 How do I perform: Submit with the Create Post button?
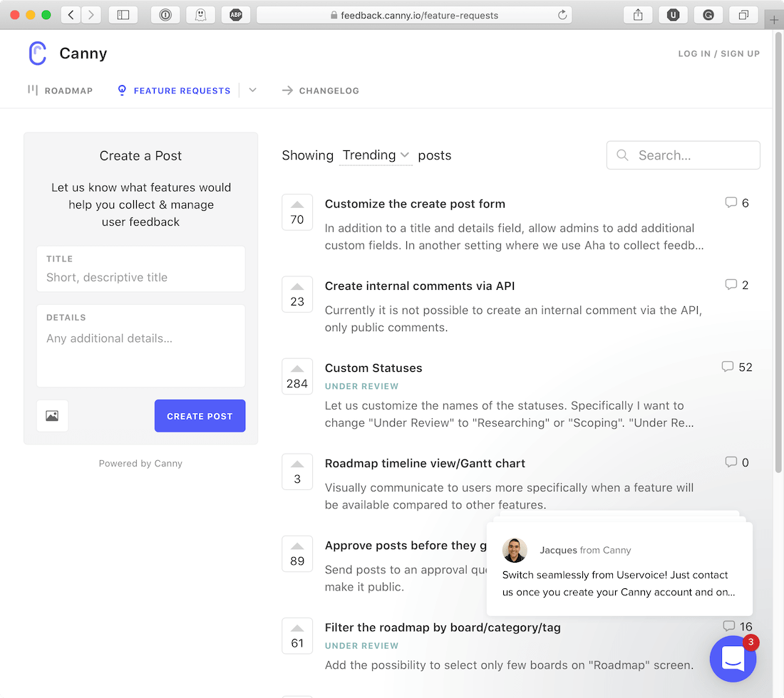point(200,416)
